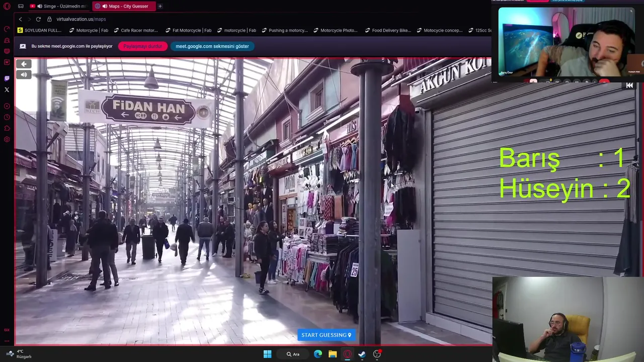The height and width of the screenshot is (362, 644).
Task: Click the Barış webcam thumbnail at top right
Action: (x=566, y=41)
